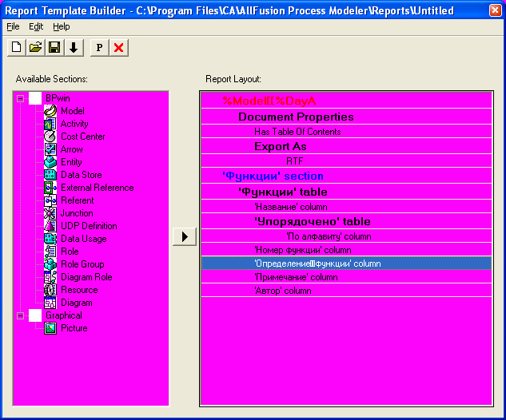Select the 'Автор' column row
The height and width of the screenshot is (420, 506).
pyautogui.click(x=346, y=291)
